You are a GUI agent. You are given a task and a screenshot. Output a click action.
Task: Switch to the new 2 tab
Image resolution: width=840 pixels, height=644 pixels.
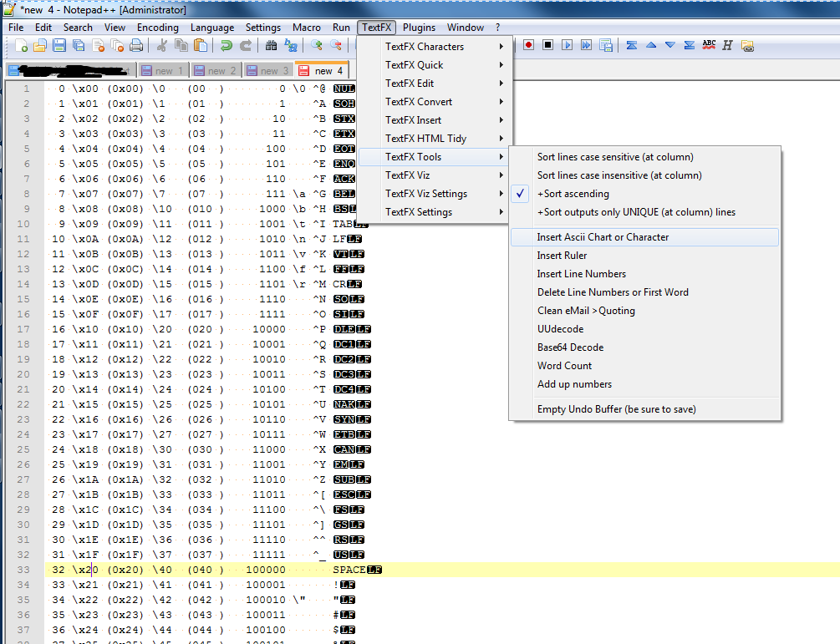(216, 71)
